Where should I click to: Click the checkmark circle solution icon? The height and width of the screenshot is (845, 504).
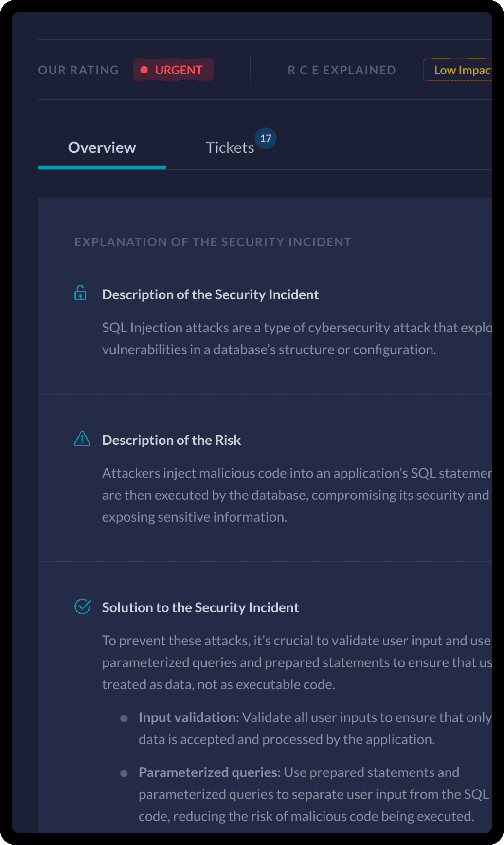82,606
